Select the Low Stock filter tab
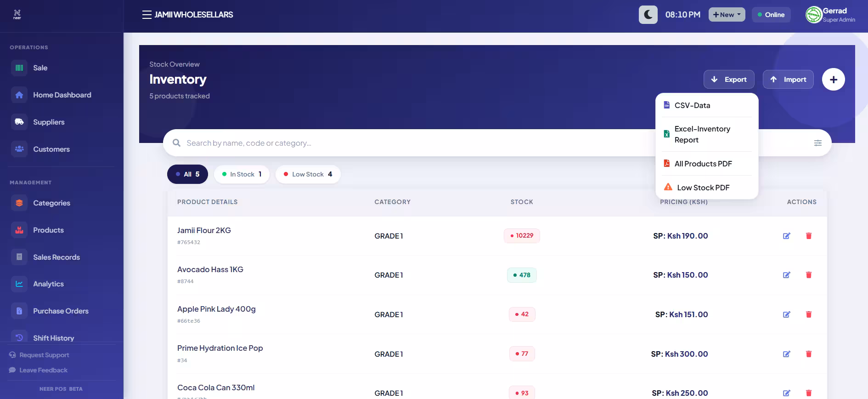The height and width of the screenshot is (399, 868). point(308,174)
